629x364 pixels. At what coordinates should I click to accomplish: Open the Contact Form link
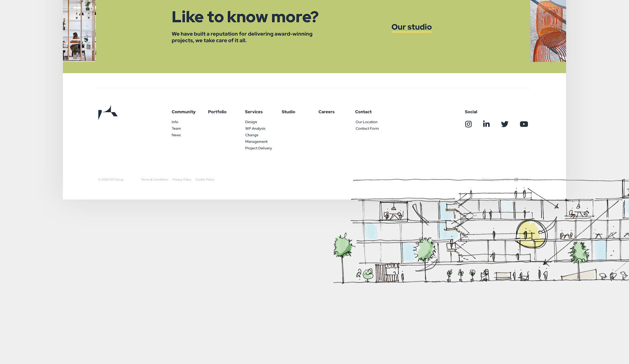[x=367, y=129]
